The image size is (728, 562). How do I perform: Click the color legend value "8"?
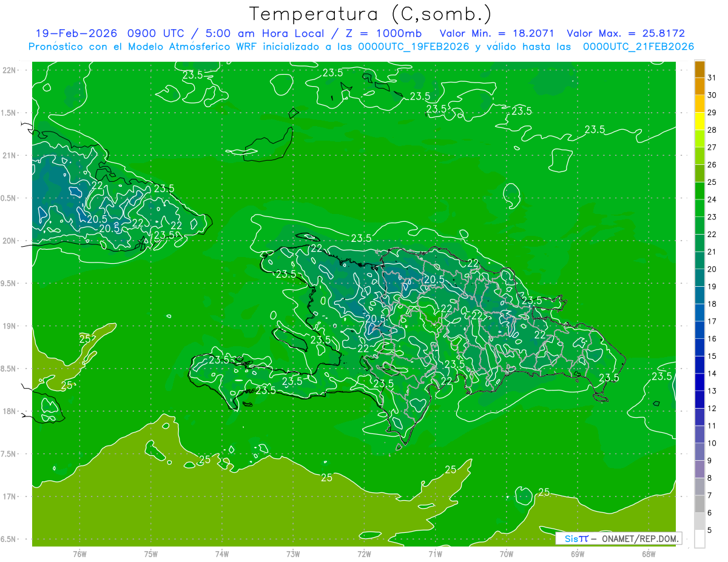point(710,478)
